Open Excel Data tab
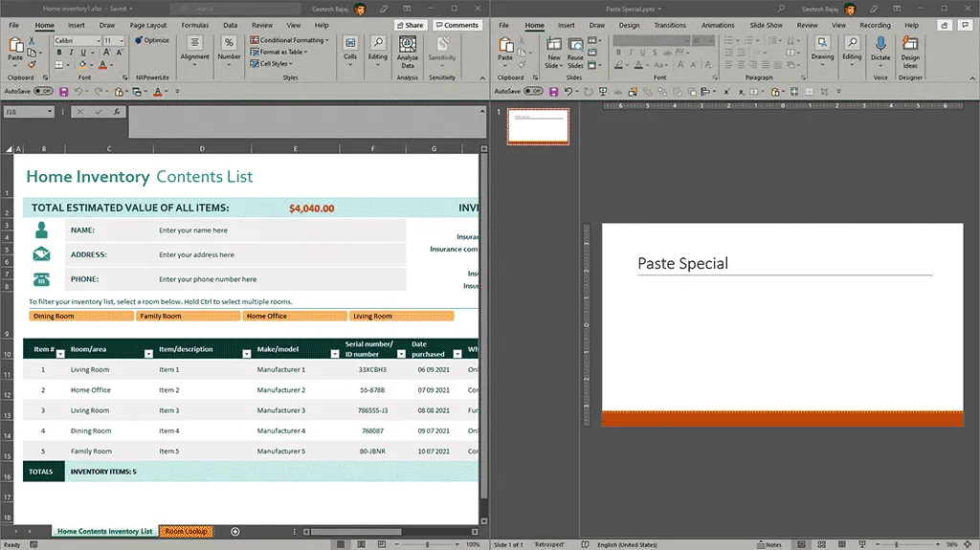Screen dimensions: 980x550 [x=230, y=26]
